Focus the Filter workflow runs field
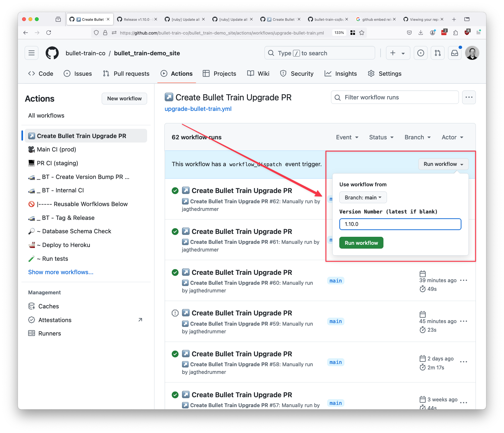The height and width of the screenshot is (433, 504). [395, 97]
